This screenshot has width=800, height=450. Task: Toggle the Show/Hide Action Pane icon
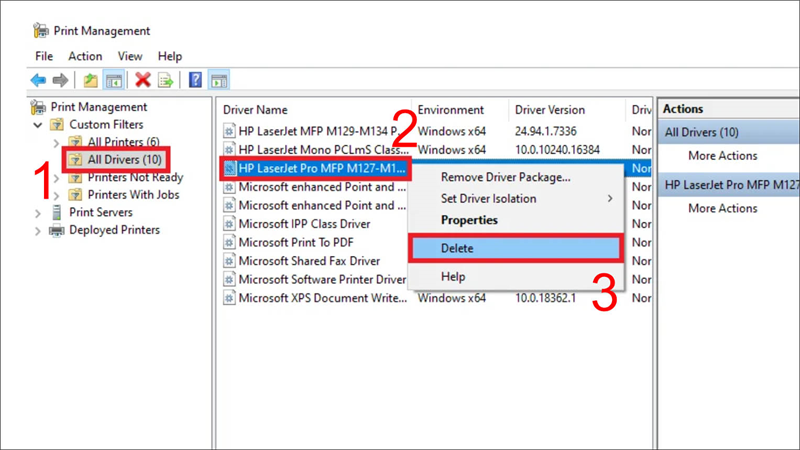click(x=219, y=80)
